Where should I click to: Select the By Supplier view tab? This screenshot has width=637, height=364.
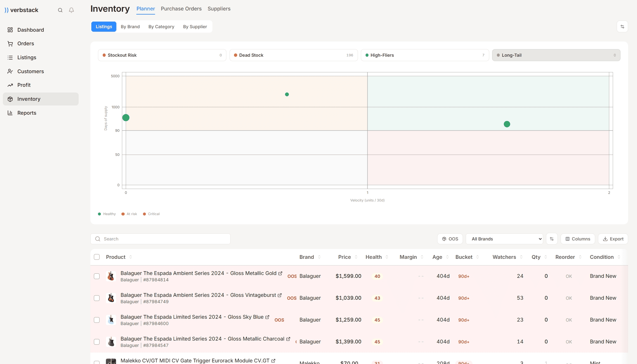(195, 27)
